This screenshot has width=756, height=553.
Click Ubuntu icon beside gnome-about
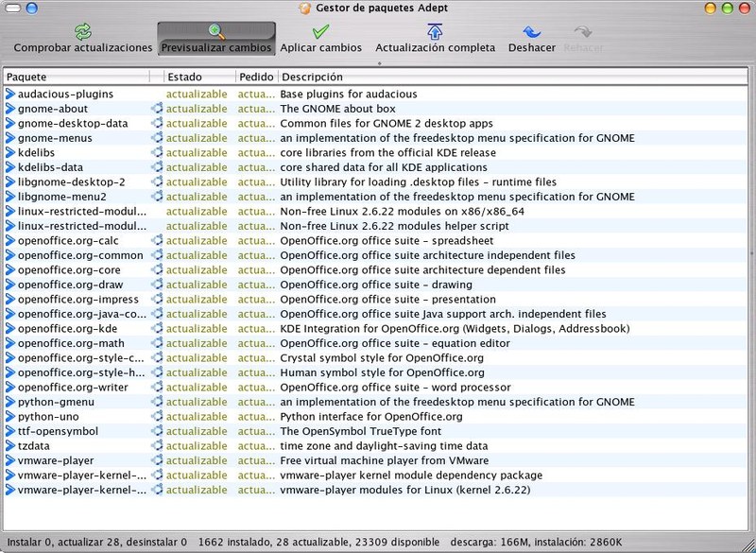pyautogui.click(x=157, y=109)
